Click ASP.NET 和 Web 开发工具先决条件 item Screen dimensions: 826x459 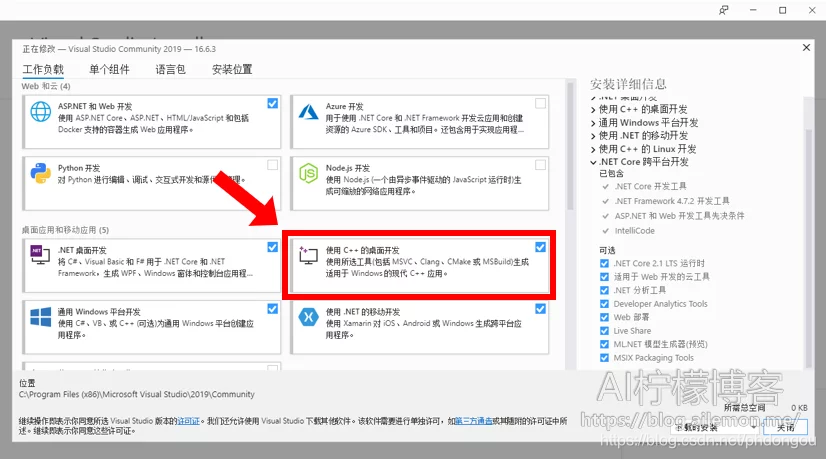(679, 216)
